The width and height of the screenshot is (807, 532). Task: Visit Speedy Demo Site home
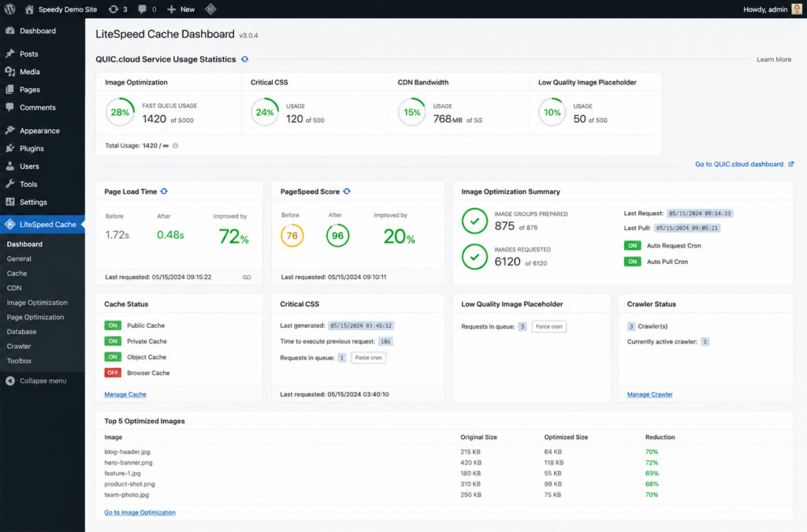tap(61, 9)
